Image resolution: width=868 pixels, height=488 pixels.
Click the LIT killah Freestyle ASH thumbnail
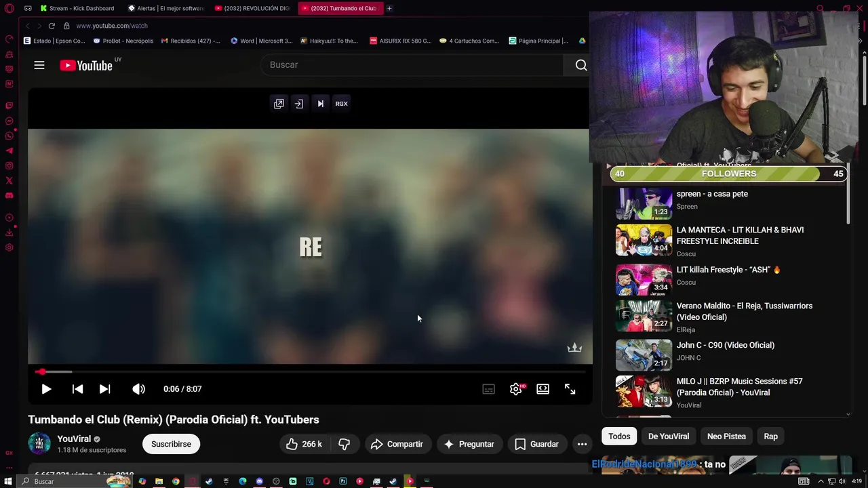click(644, 279)
